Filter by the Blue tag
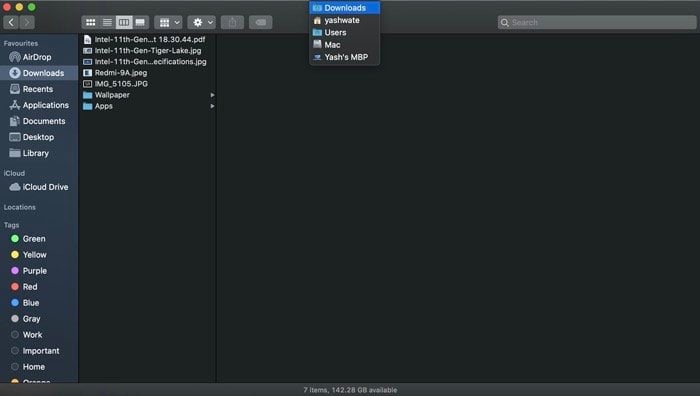 point(39,303)
